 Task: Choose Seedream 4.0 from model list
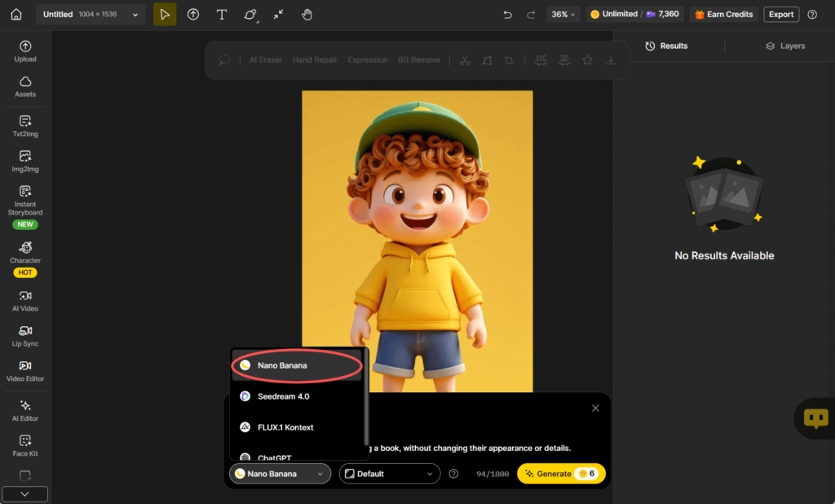(x=283, y=396)
